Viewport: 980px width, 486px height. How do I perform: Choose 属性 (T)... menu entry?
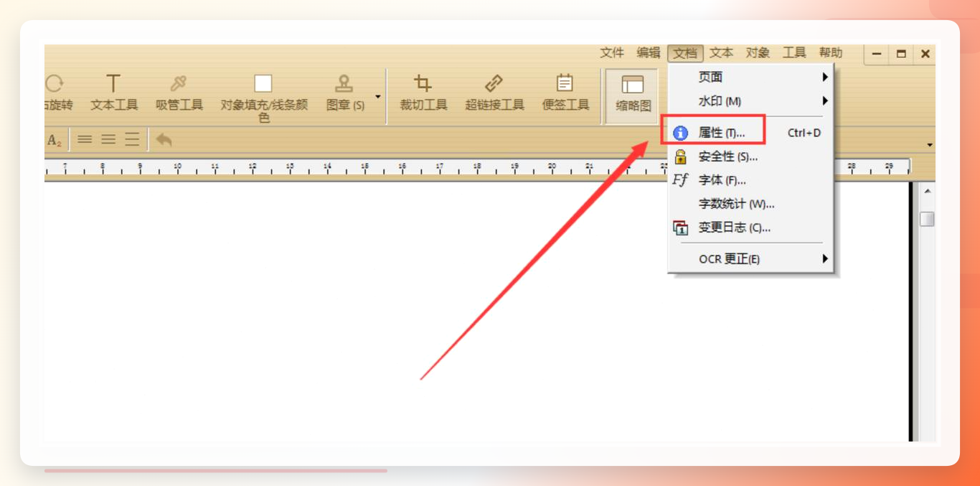[x=750, y=133]
